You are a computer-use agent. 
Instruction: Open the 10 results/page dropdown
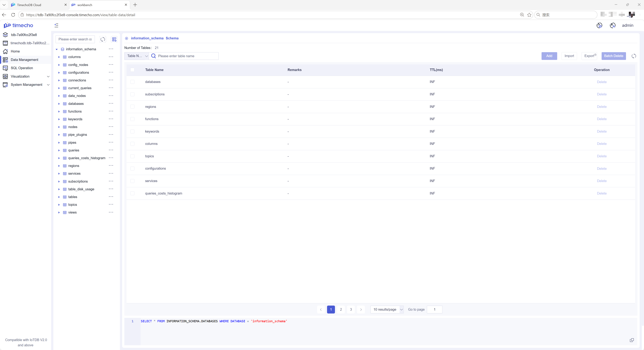pyautogui.click(x=387, y=309)
